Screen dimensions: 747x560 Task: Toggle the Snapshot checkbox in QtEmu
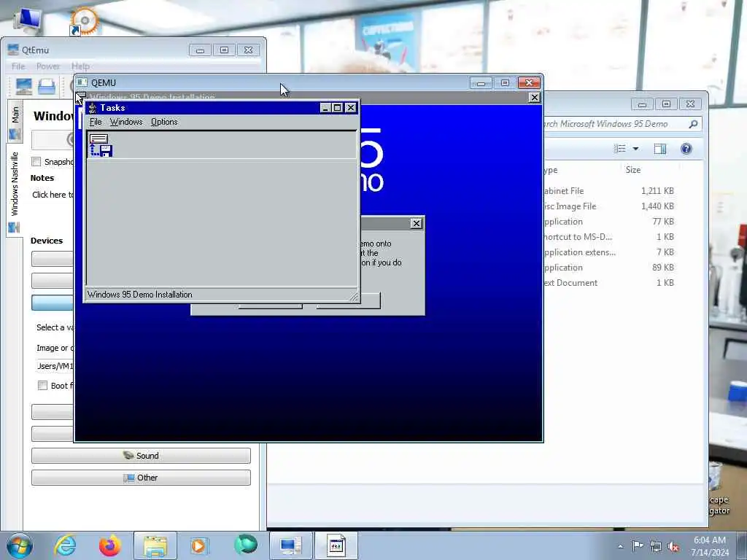36,162
